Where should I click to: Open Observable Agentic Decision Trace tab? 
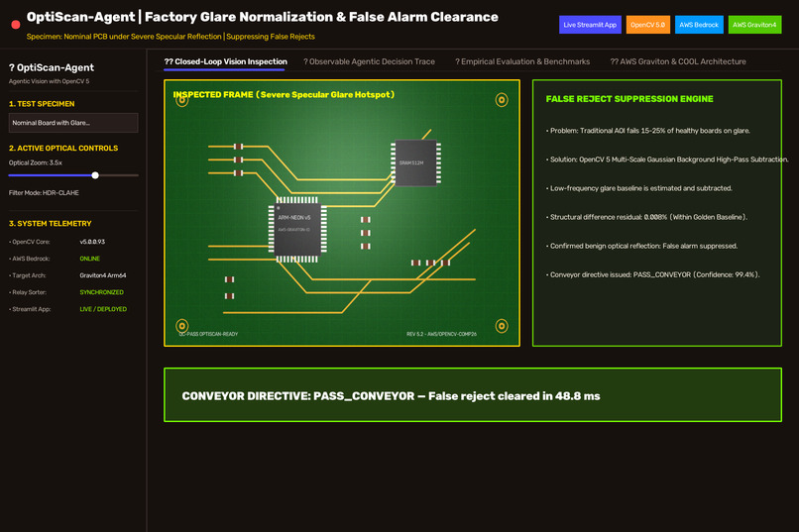pyautogui.click(x=369, y=61)
